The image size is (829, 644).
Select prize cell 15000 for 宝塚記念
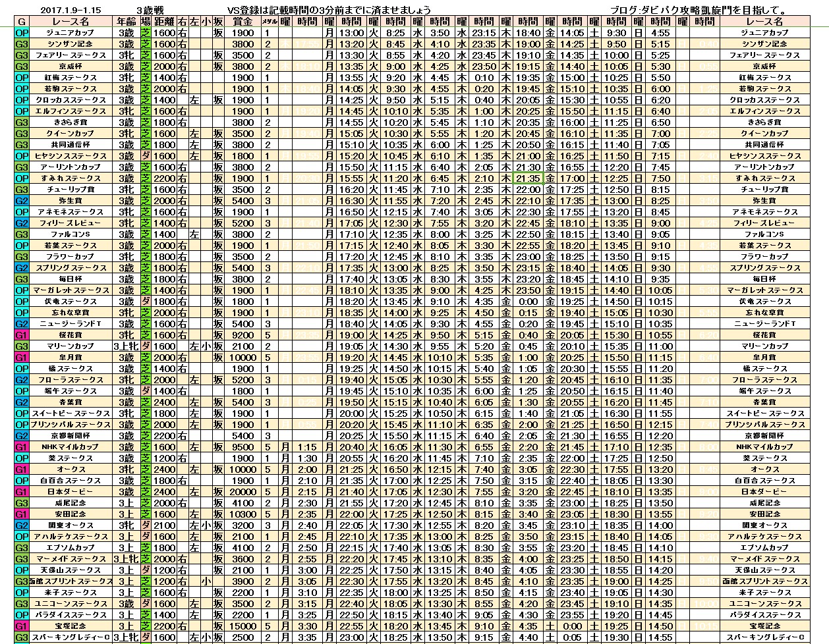(243, 626)
